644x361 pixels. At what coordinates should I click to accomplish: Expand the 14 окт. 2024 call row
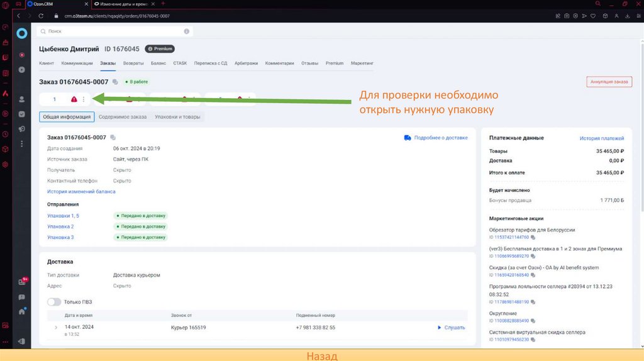[56, 327]
